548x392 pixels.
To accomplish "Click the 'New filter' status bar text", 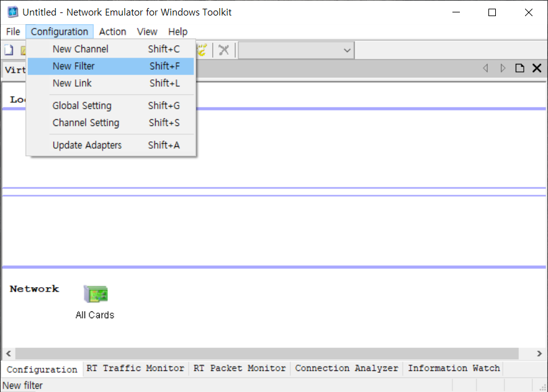I will click(22, 385).
